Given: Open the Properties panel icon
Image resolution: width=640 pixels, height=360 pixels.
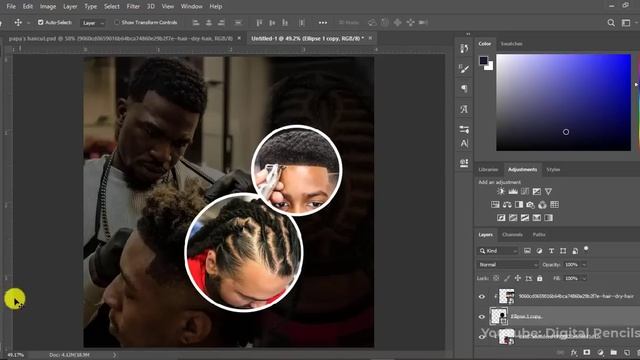Looking at the screenshot, I should pyautogui.click(x=464, y=130).
